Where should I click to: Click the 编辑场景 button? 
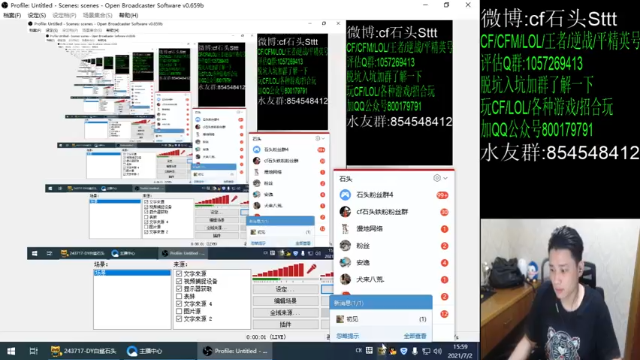point(285,301)
